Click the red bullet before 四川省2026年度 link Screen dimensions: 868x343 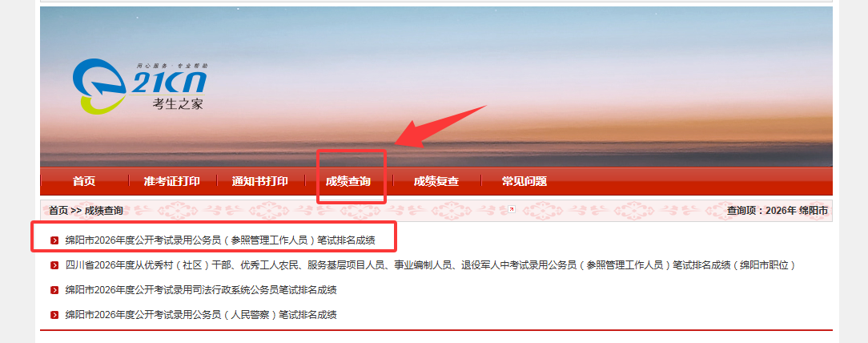pyautogui.click(x=54, y=265)
